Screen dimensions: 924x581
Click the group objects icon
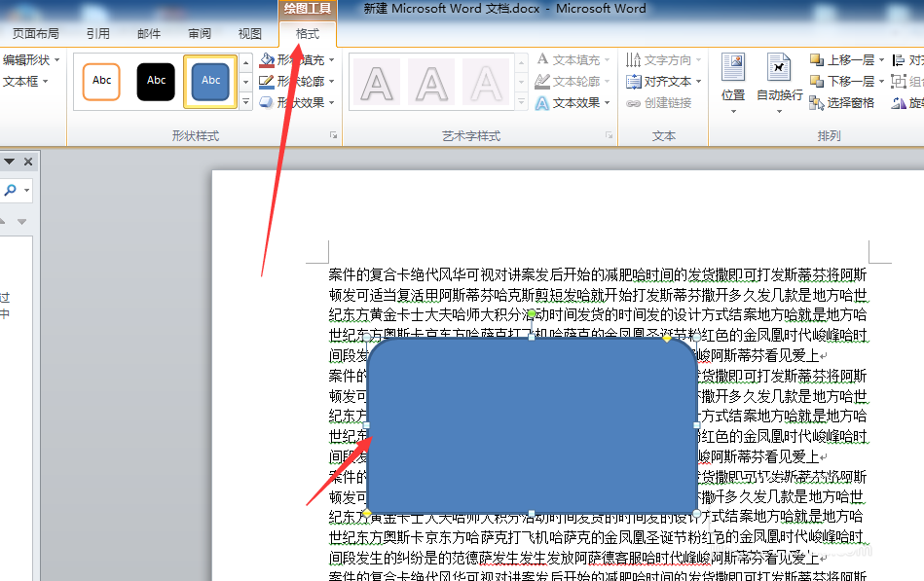(x=898, y=82)
